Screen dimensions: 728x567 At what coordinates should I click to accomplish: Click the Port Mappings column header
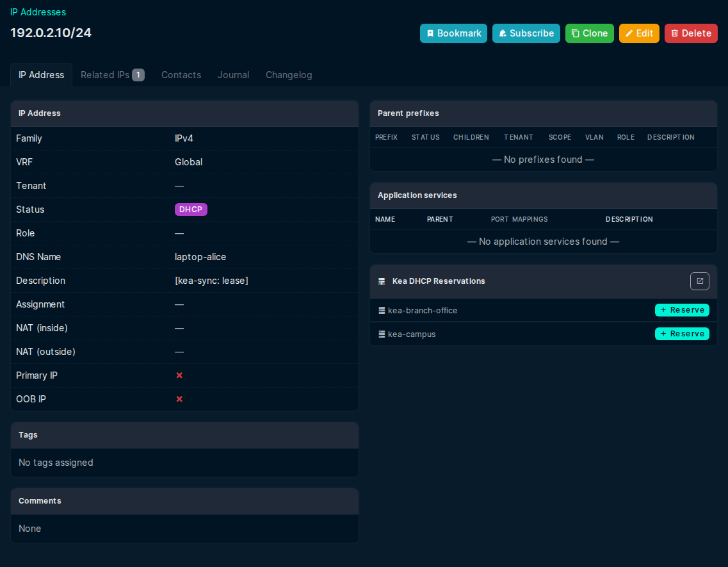(519, 219)
